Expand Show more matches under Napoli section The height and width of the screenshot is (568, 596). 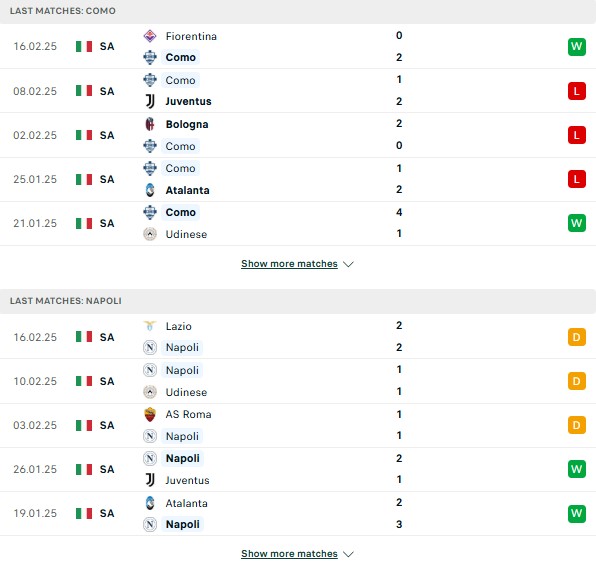(289, 554)
